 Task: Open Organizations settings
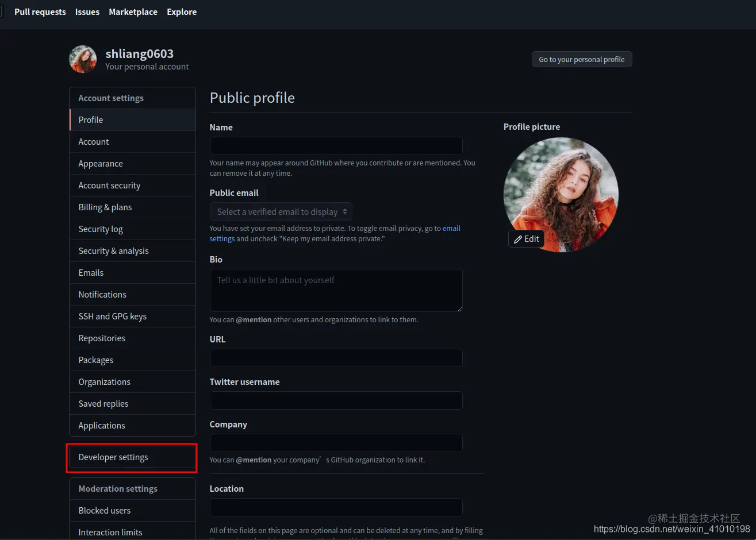pos(132,381)
